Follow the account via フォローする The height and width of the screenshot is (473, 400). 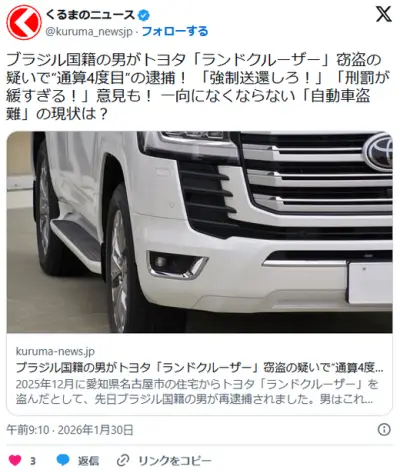coord(175,31)
